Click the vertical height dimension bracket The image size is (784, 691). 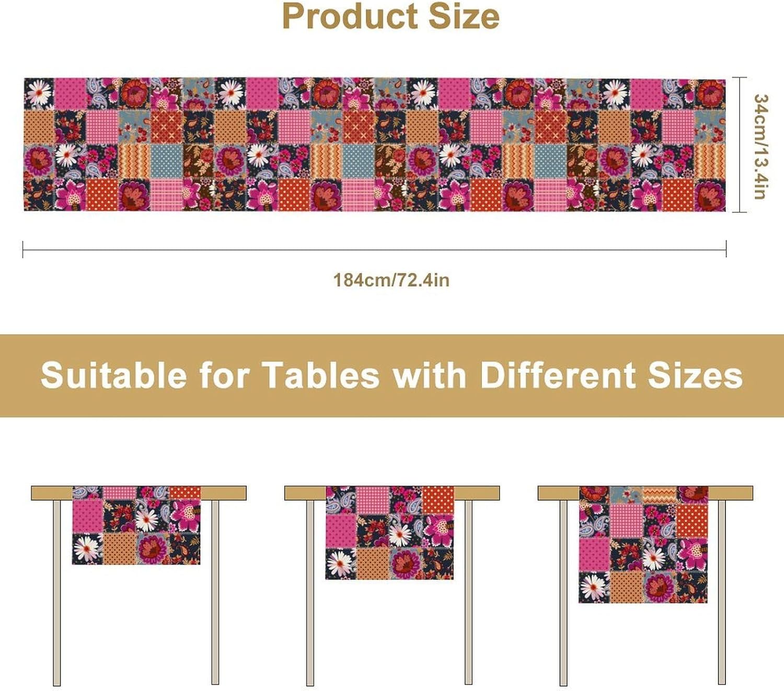[739, 145]
